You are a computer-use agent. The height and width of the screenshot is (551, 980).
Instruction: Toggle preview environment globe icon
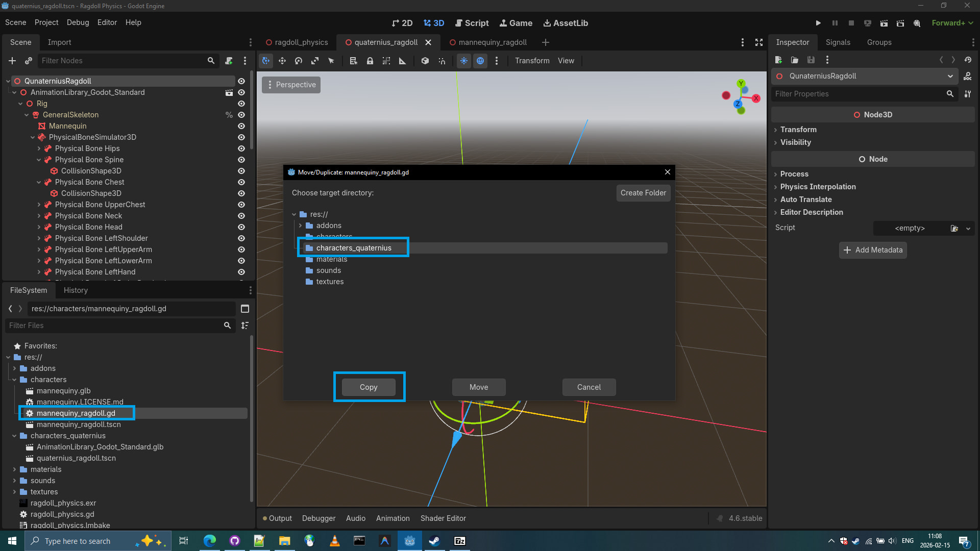480,61
